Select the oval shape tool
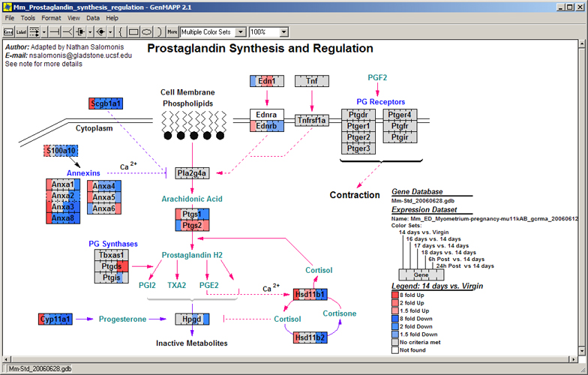The width and height of the screenshot is (588, 375). coord(147,32)
